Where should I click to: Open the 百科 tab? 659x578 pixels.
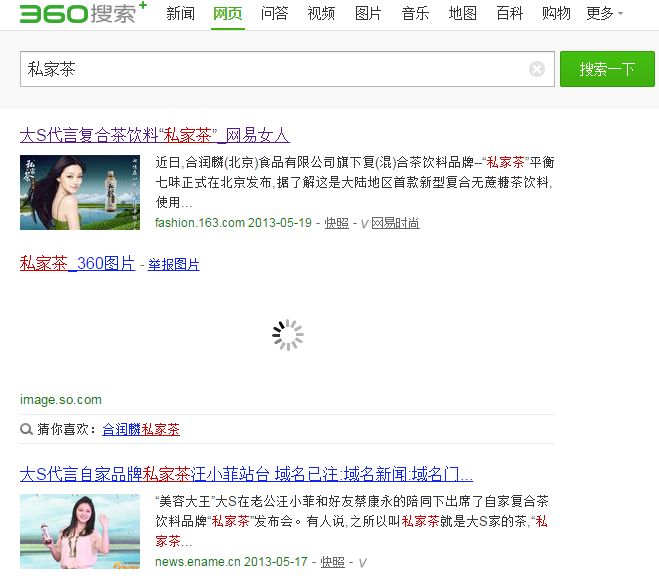(509, 13)
